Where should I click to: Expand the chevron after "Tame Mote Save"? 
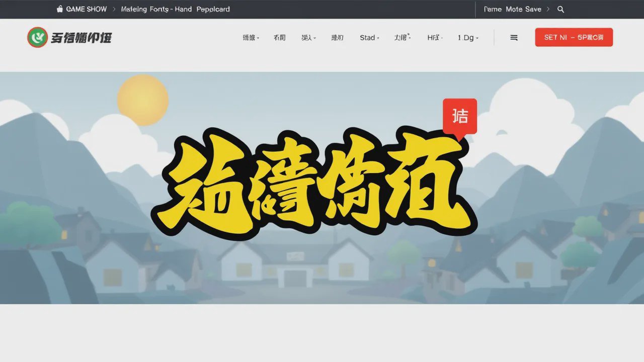[x=548, y=9]
